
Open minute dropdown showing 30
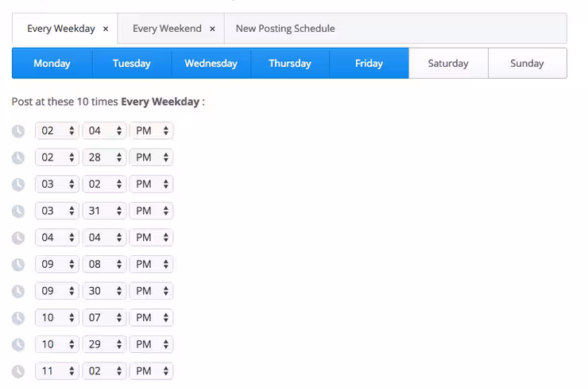[x=104, y=291]
